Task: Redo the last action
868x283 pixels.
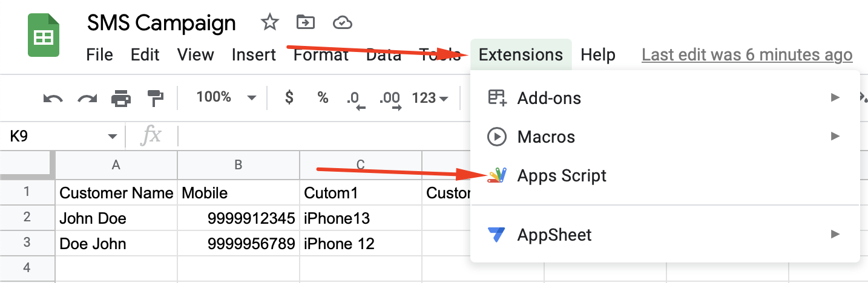Action: 87,98
